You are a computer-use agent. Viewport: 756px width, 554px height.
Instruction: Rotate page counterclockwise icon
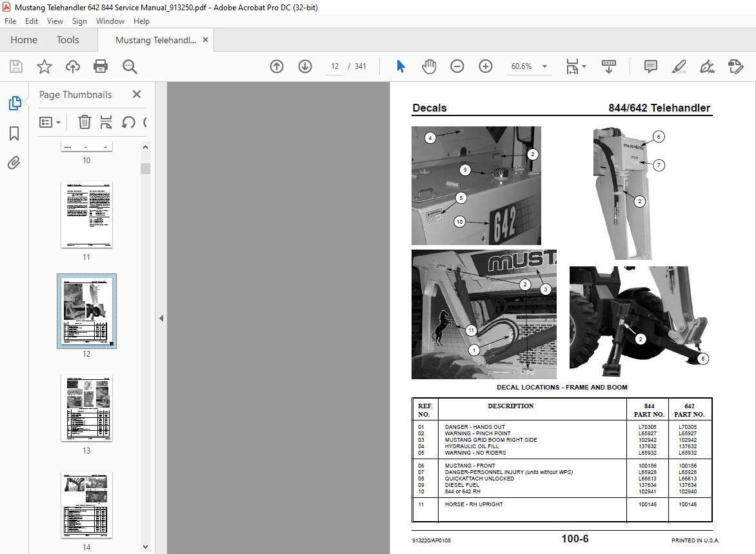pos(128,122)
